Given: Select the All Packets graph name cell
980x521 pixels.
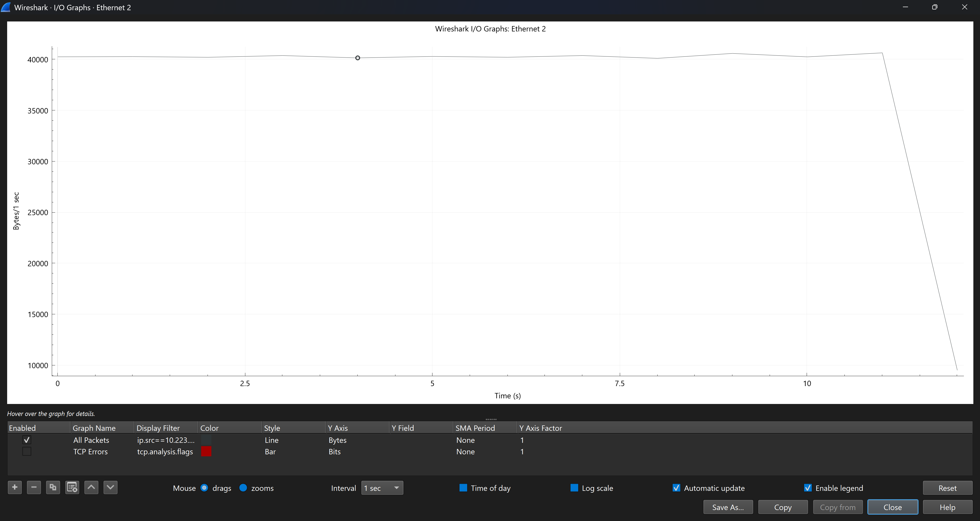Looking at the screenshot, I should coord(91,440).
